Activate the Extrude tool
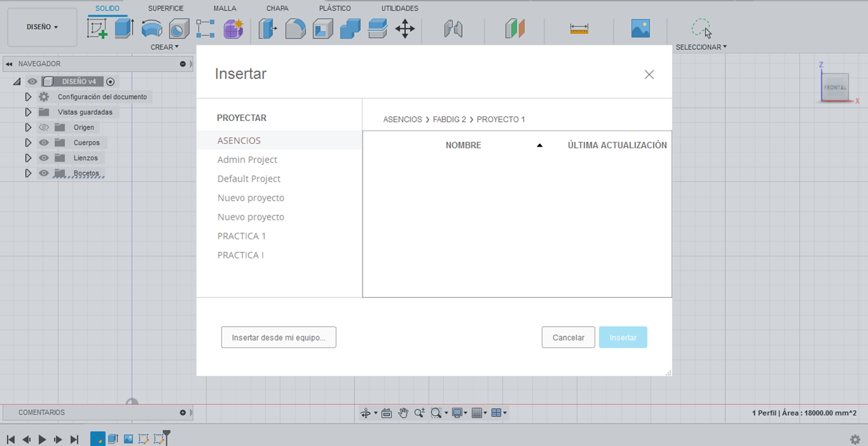868x446 pixels. pyautogui.click(x=124, y=29)
